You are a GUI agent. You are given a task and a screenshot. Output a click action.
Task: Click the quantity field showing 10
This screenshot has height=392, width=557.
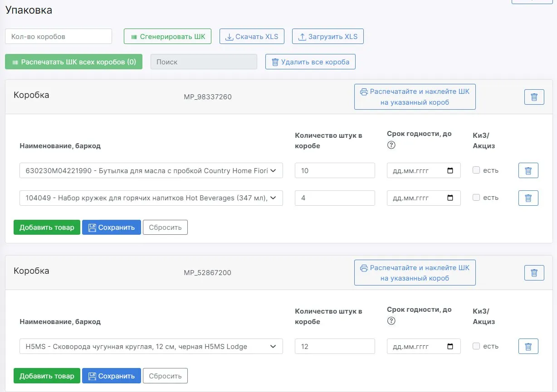click(x=335, y=171)
